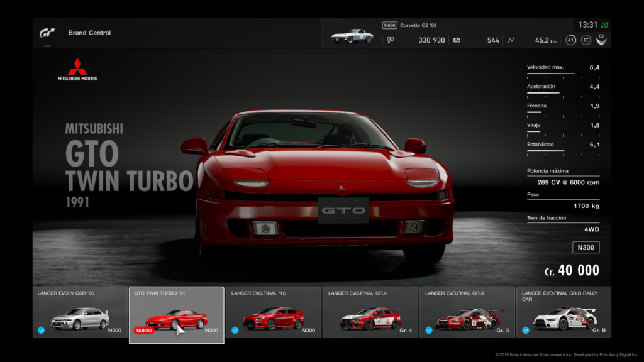Click the 4WD drivetrain value

(592, 229)
